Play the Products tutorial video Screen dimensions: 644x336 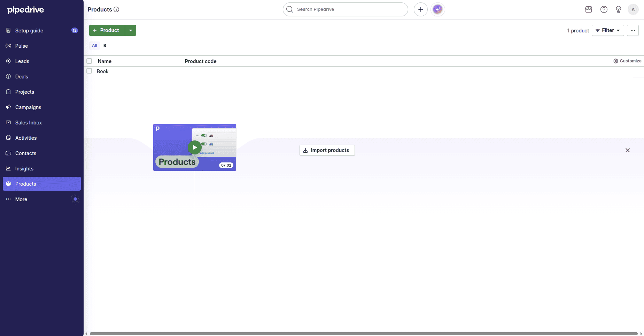tap(195, 147)
